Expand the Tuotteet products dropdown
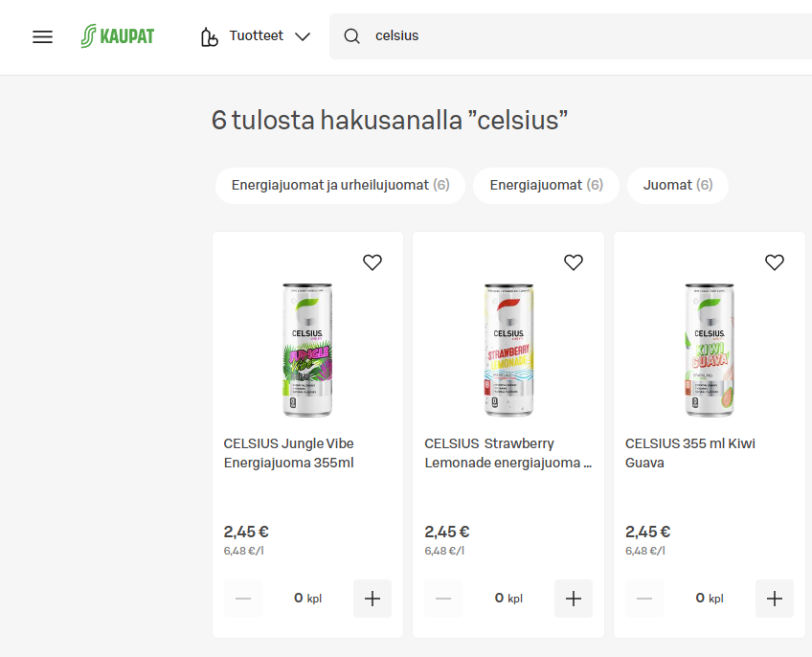The width and height of the screenshot is (812, 657). click(256, 36)
